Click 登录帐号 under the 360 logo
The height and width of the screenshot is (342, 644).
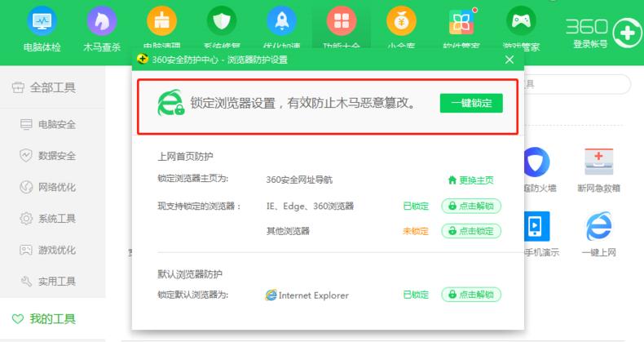(x=590, y=44)
